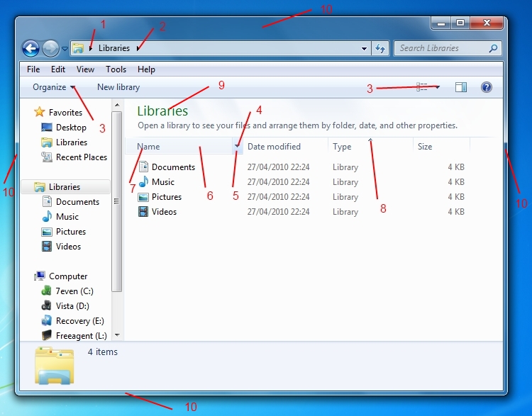Screen dimensions: 532x416
Task: Click the search magnifier icon
Action: [x=493, y=48]
